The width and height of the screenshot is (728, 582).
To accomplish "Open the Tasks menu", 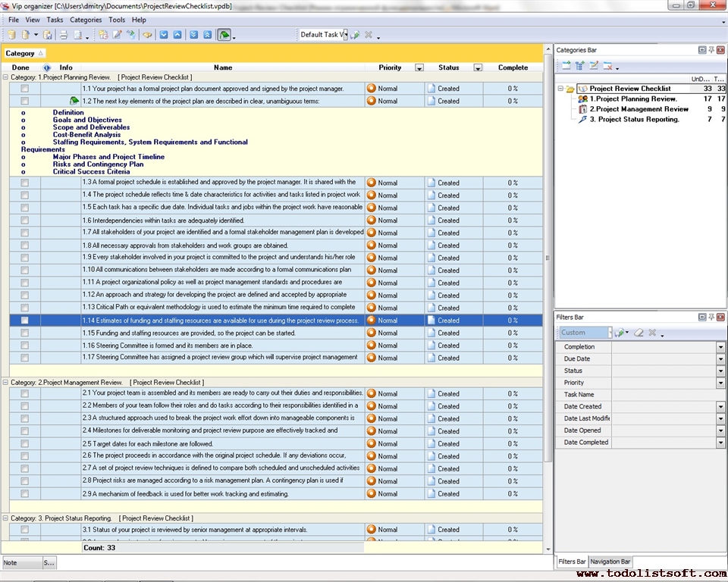I will pos(55,20).
